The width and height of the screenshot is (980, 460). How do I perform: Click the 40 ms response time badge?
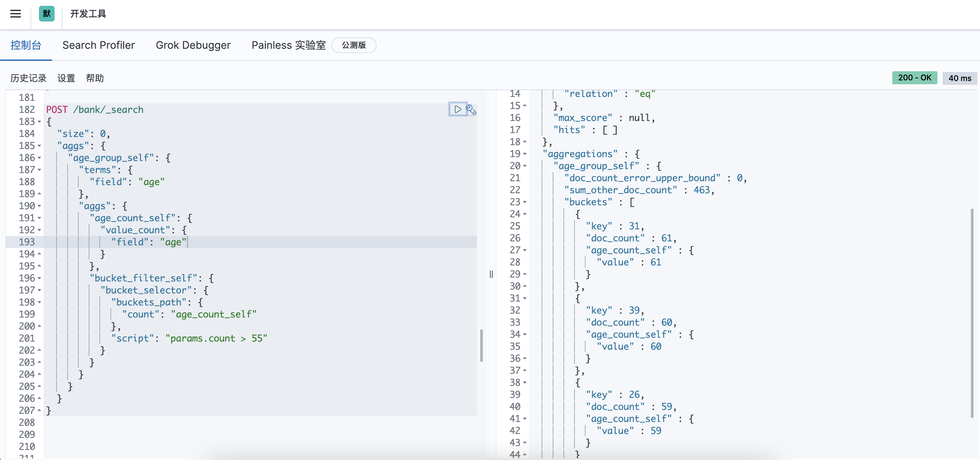[960, 78]
